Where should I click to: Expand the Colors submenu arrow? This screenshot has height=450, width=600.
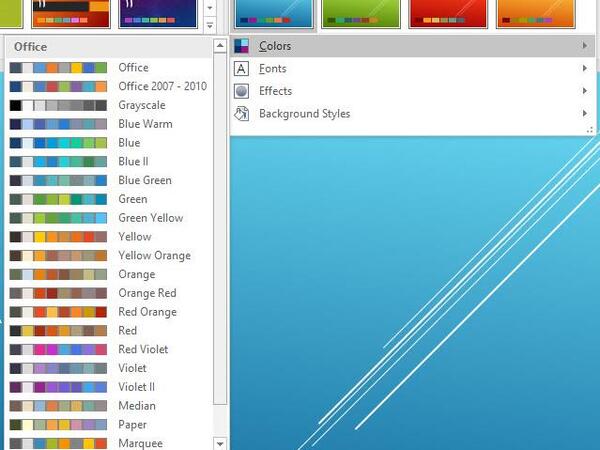[x=584, y=46]
